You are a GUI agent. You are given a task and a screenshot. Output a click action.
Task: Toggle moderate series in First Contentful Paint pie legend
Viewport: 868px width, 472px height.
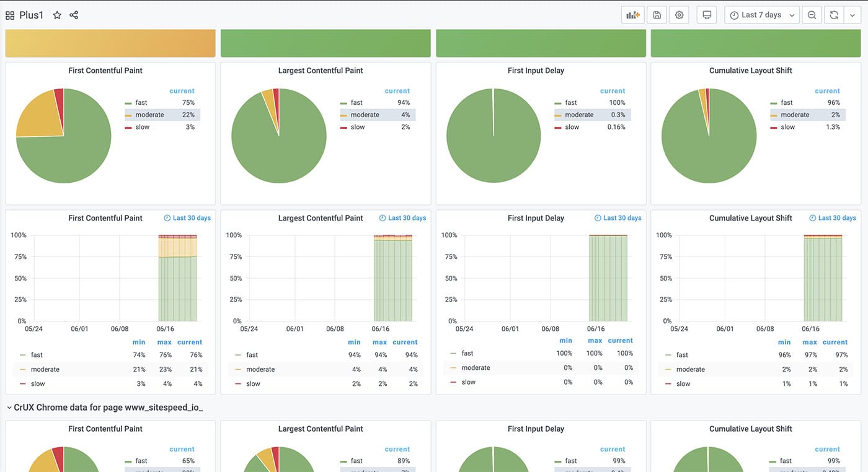pyautogui.click(x=149, y=115)
